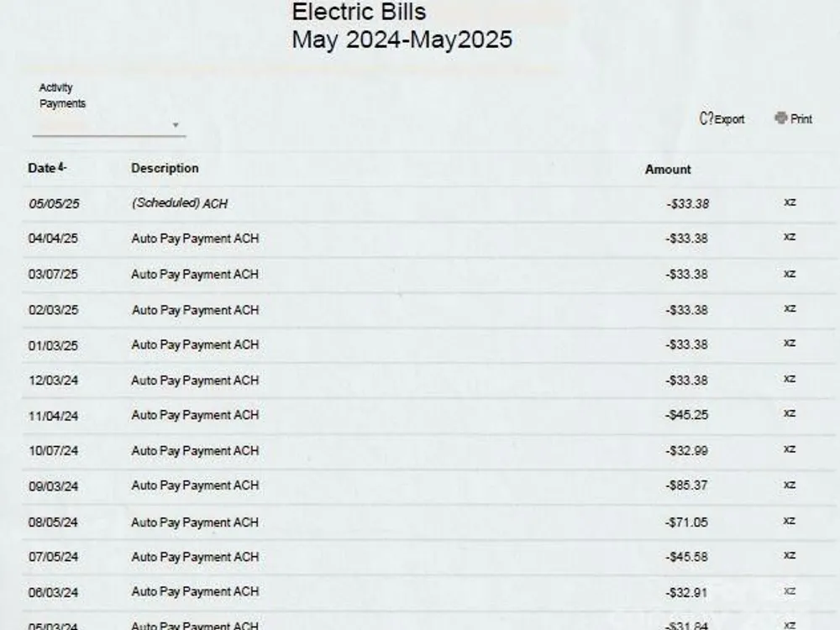This screenshot has height=630, width=840.
Task: Open the Scheduled ACH entry
Action: (x=180, y=203)
